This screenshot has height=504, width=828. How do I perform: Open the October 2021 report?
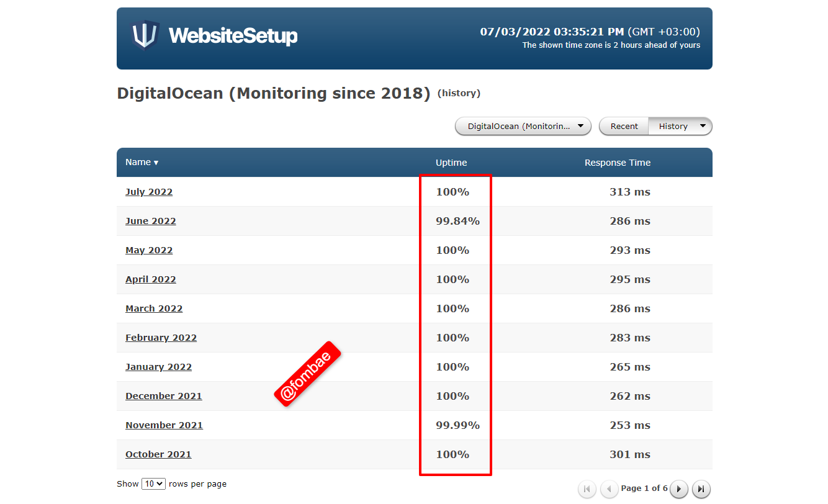click(x=158, y=454)
